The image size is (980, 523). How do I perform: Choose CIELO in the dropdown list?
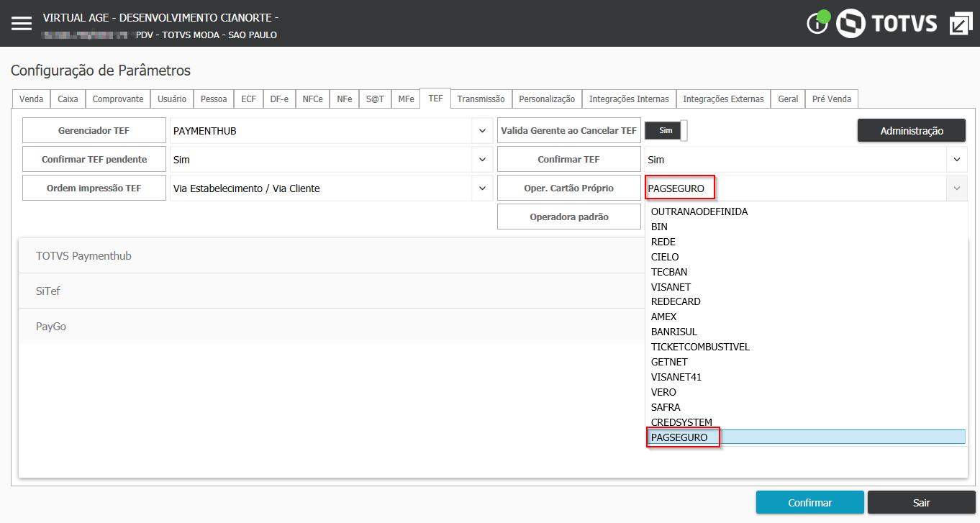(806, 257)
